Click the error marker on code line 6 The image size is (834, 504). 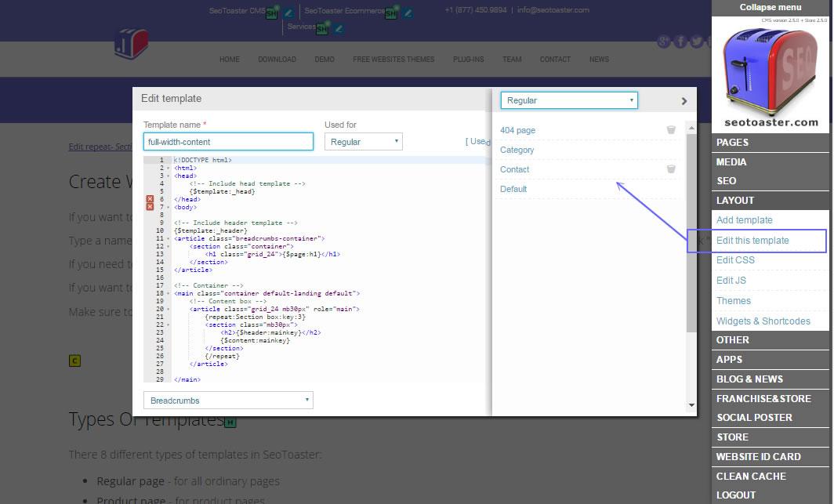pos(150,200)
